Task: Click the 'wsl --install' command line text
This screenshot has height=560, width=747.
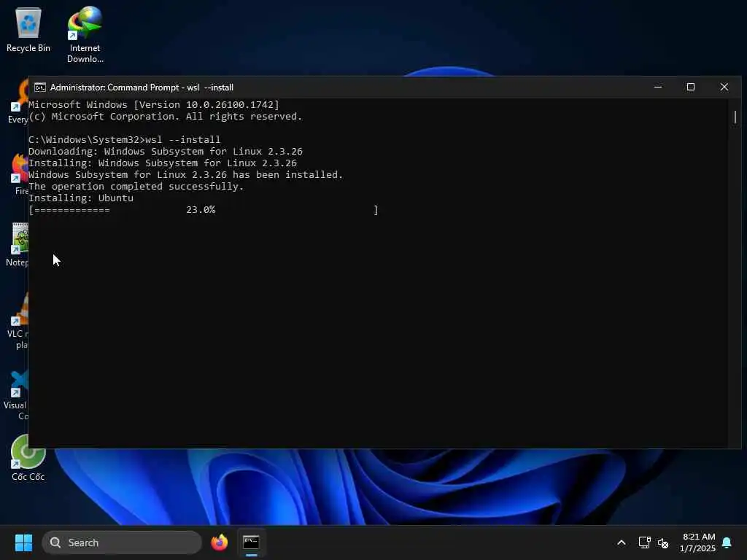Action: click(183, 139)
